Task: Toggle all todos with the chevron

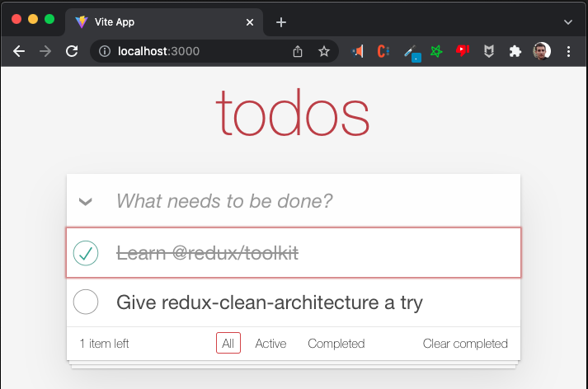Action: tap(86, 202)
